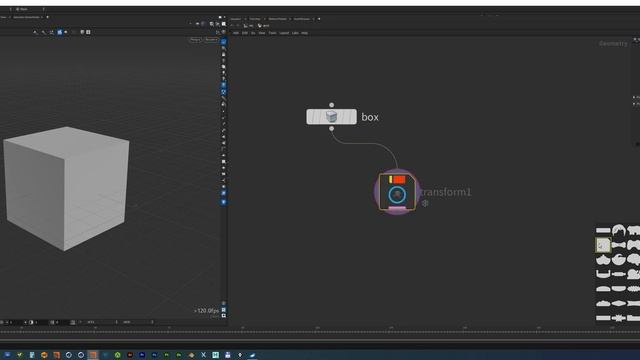Open the Labs menu in network editor
Screen dimensions: 640x360
295,33
